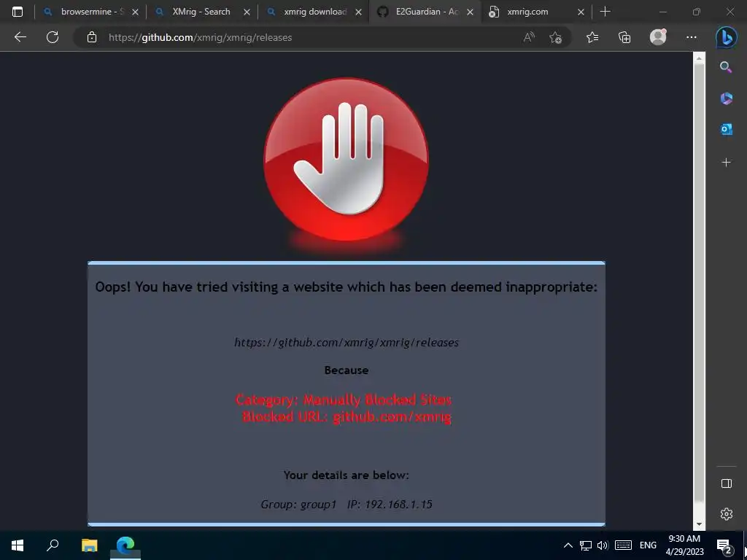Screen dimensions: 747x560
Task: Close the browsermine tab
Action: pos(135,12)
